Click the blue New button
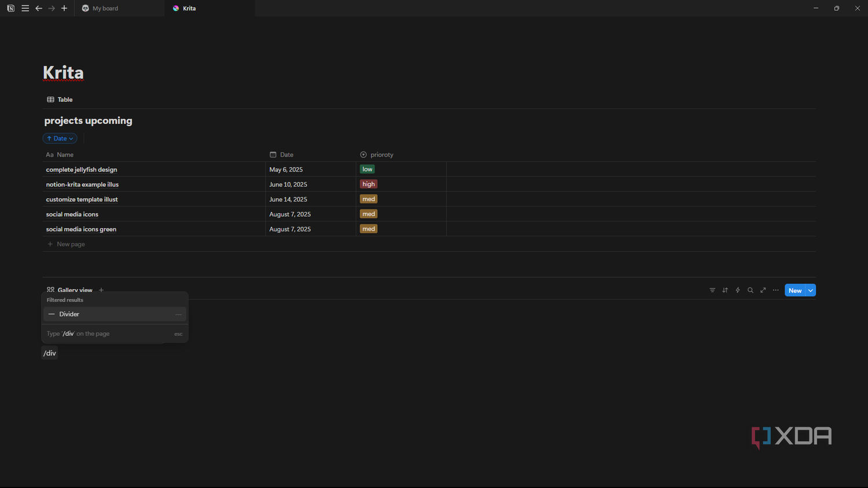 [x=795, y=290]
